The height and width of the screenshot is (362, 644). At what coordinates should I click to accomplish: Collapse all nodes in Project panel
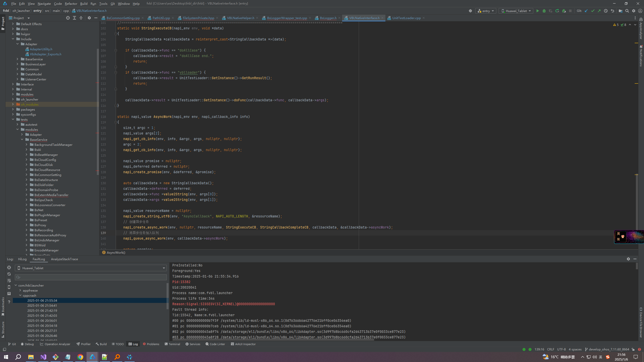[81, 18]
